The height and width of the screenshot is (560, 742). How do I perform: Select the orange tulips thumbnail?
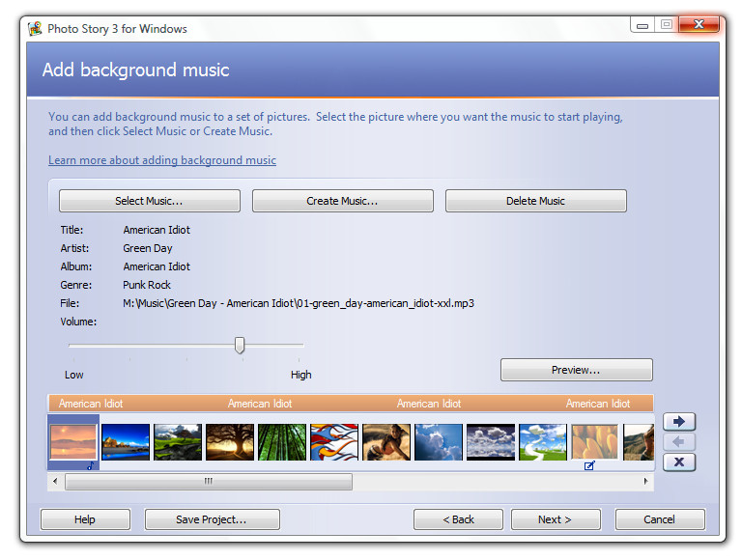[x=595, y=442]
